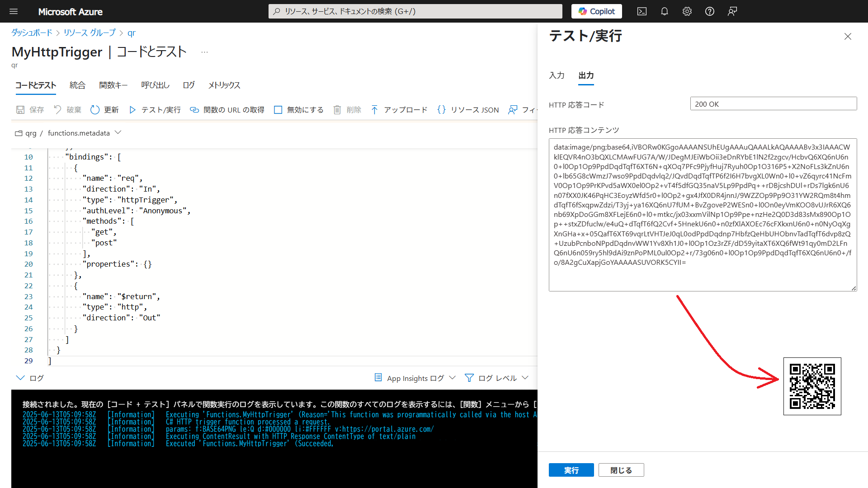Launch Copilot from the top bar
This screenshot has height=488, width=868.
click(596, 11)
